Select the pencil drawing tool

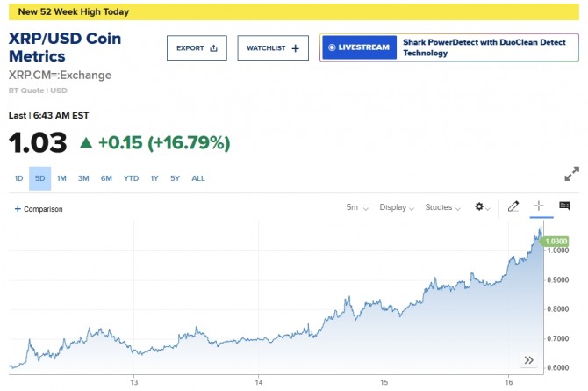pos(513,207)
